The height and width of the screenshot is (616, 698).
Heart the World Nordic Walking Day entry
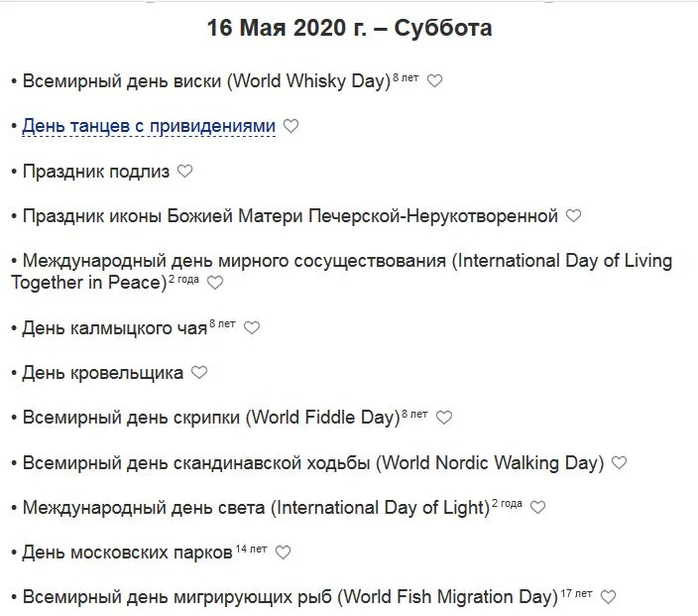pos(619,462)
